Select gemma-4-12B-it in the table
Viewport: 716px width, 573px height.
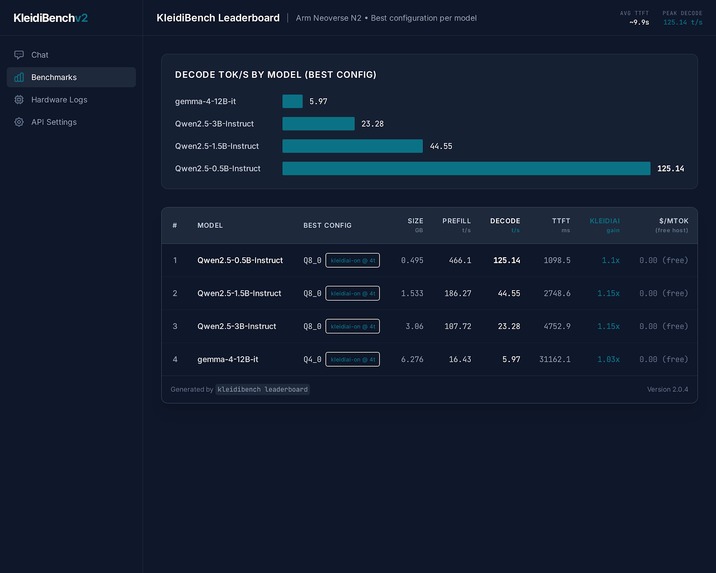tap(228, 359)
